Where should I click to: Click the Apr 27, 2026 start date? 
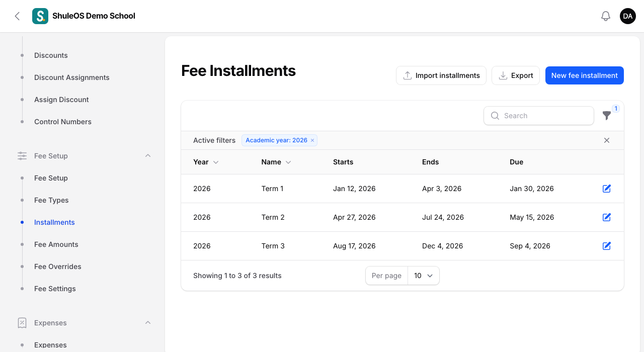click(354, 217)
